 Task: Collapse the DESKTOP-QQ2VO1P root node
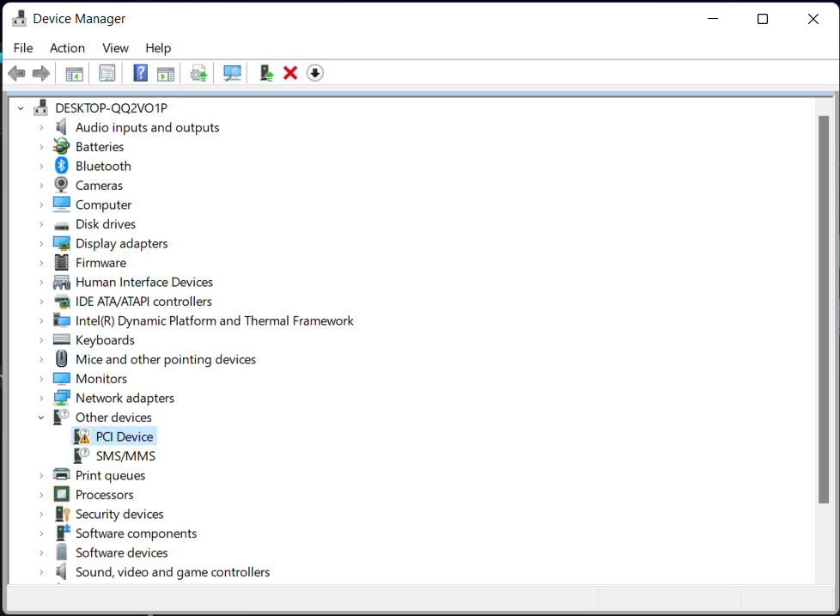(20, 108)
